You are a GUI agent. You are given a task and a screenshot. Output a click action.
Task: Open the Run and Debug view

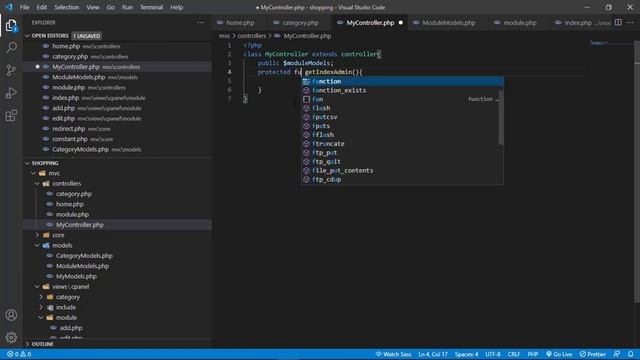click(x=11, y=93)
